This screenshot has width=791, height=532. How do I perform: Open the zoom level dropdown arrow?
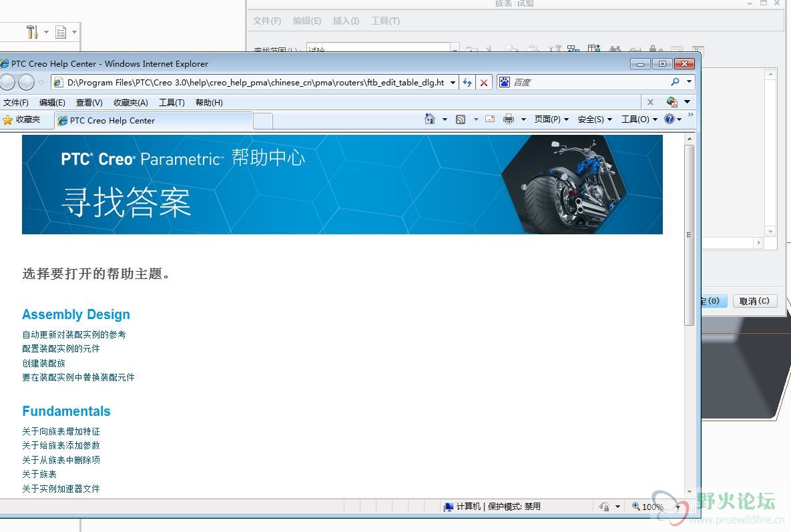678,507
